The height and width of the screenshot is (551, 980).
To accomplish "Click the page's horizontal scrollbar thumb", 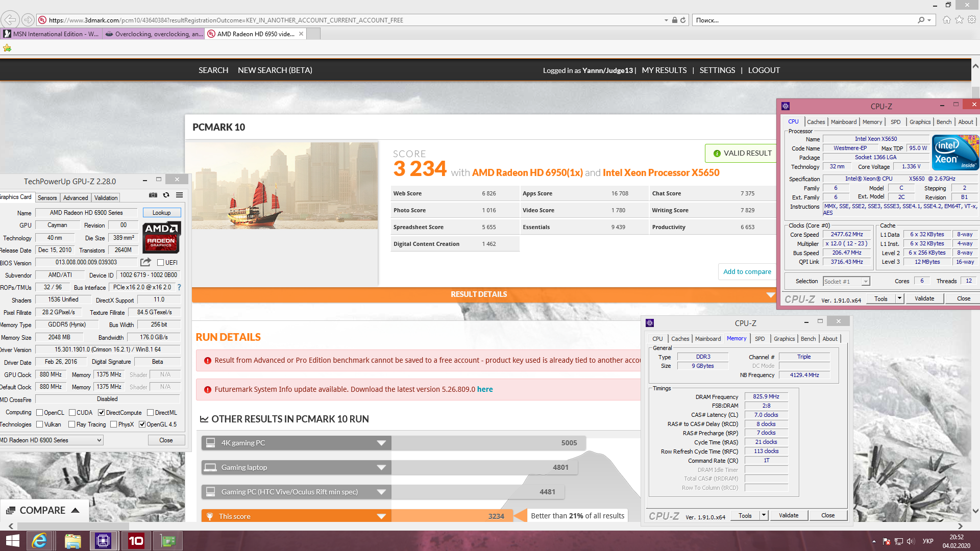I will click(x=73, y=525).
